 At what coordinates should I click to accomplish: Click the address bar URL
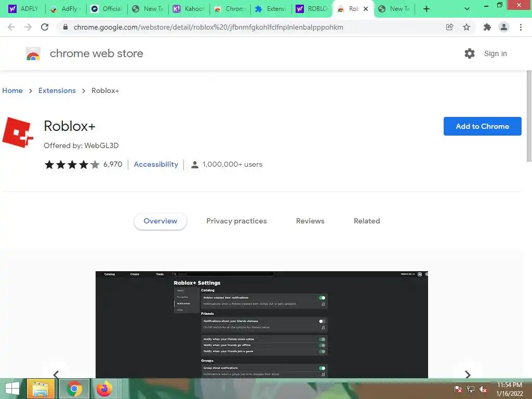tap(208, 27)
